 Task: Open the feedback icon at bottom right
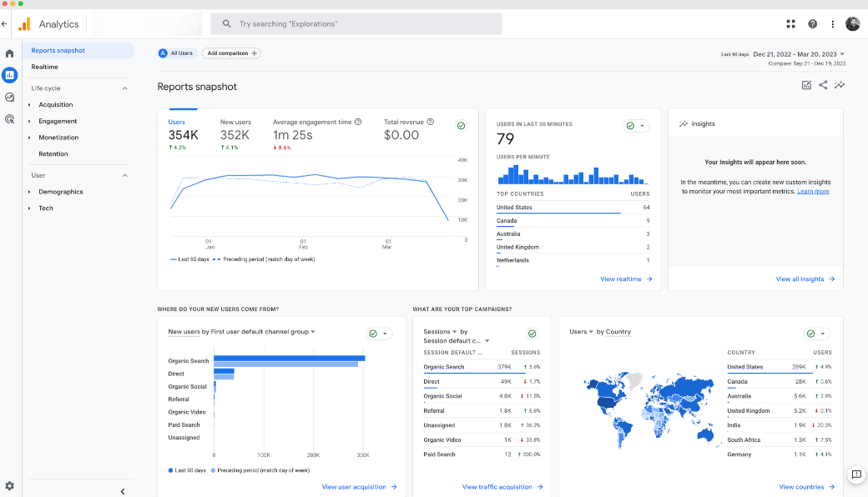[x=855, y=474]
